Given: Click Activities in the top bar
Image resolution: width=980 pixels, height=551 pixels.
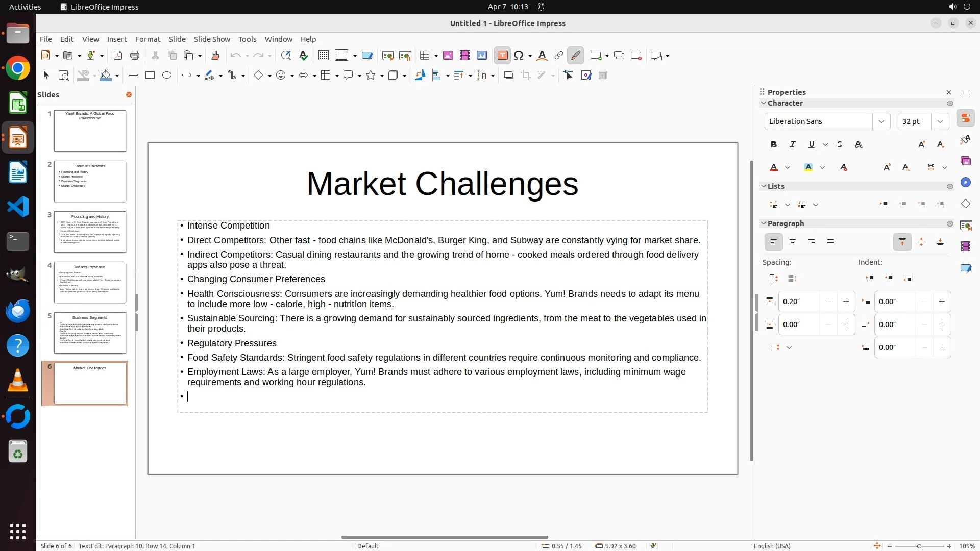Looking at the screenshot, I should pos(25,7).
